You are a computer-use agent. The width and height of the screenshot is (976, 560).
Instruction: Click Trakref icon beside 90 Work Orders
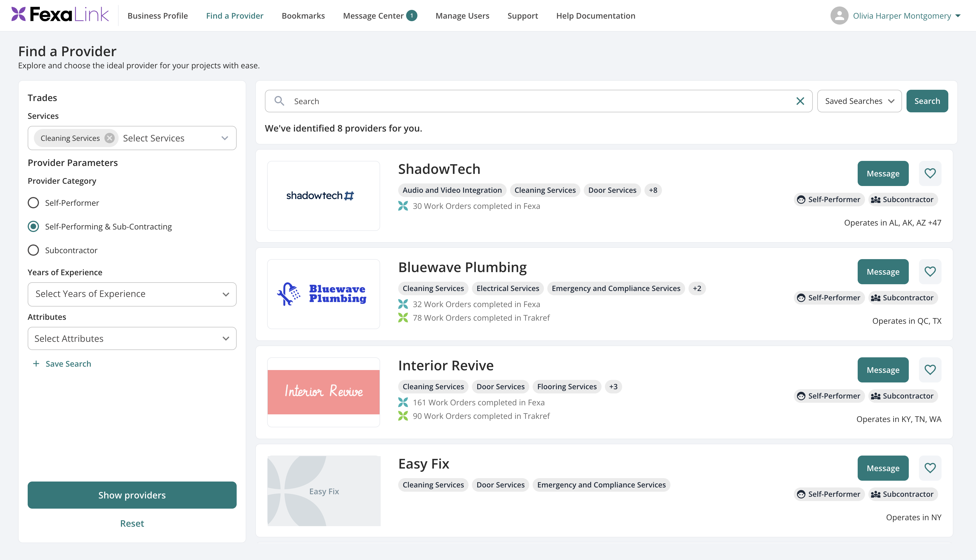pyautogui.click(x=403, y=416)
